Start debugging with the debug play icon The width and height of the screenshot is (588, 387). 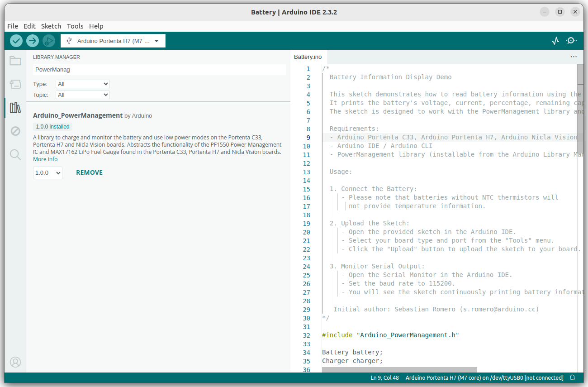click(49, 41)
